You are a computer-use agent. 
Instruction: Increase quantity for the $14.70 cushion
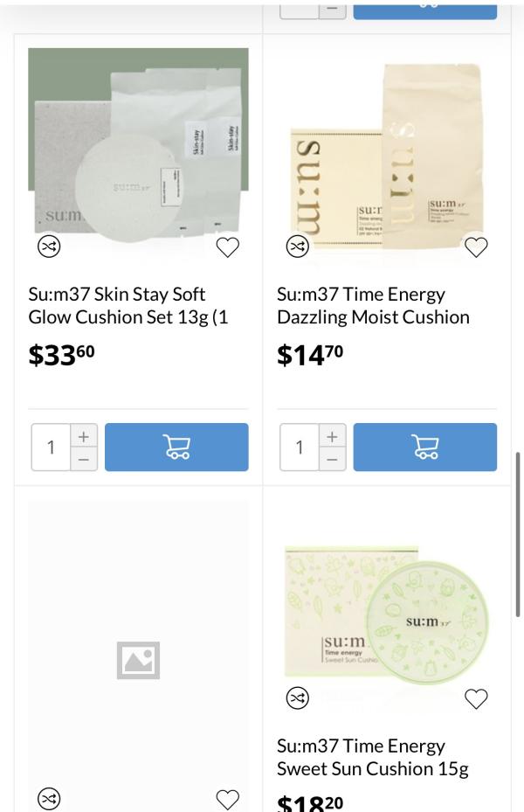coord(332,435)
